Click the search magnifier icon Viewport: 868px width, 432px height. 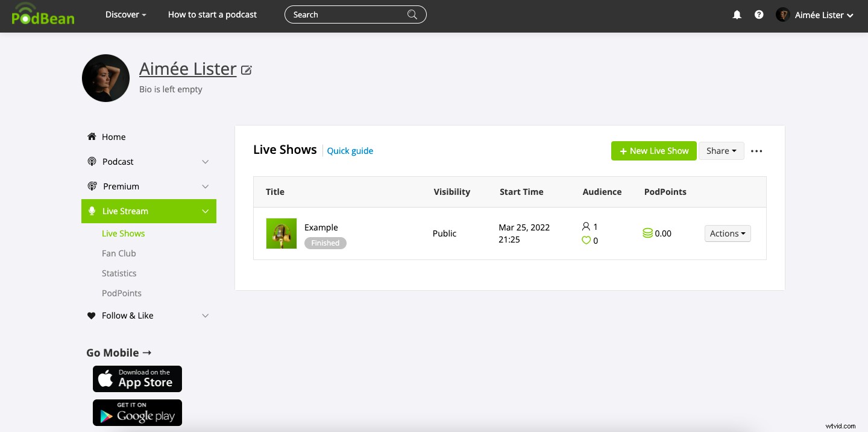[x=412, y=14]
